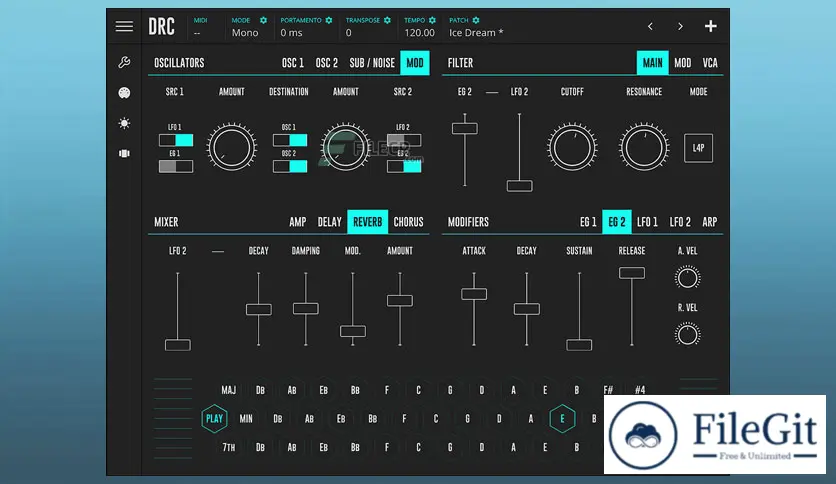
Task: Click the EG 2 Sustain slider handle
Action: click(579, 345)
